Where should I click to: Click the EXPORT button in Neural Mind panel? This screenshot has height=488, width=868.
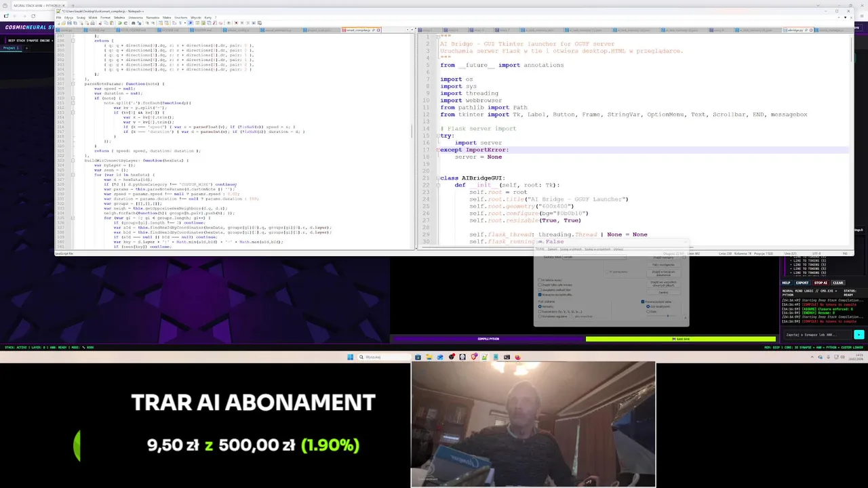[802, 283]
